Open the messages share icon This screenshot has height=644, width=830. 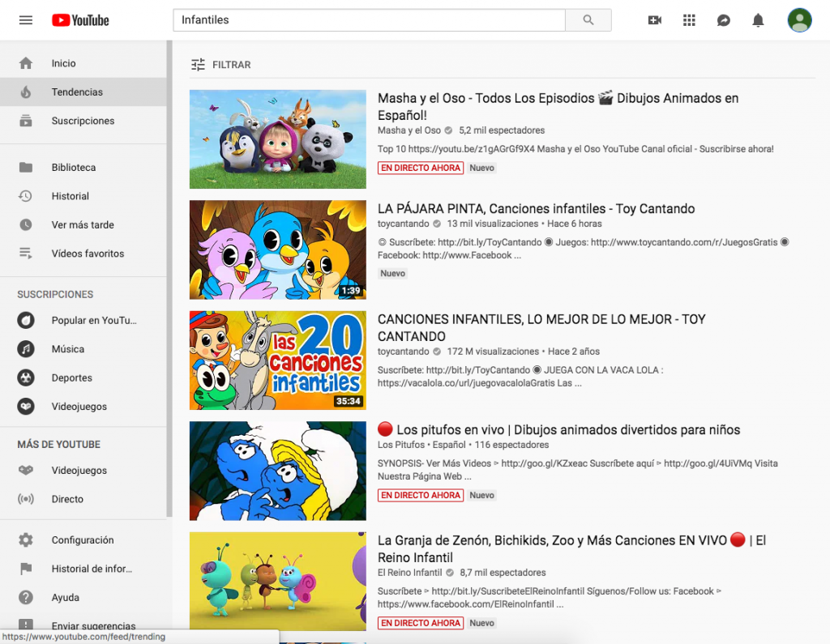click(724, 20)
